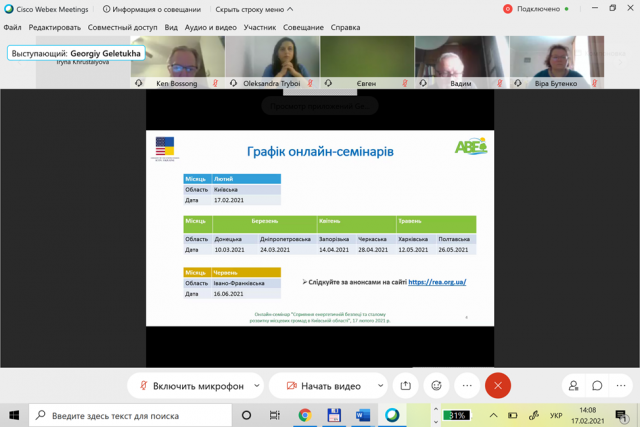The height and width of the screenshot is (427, 640).
Task: Open the chat panel icon
Action: tap(597, 385)
